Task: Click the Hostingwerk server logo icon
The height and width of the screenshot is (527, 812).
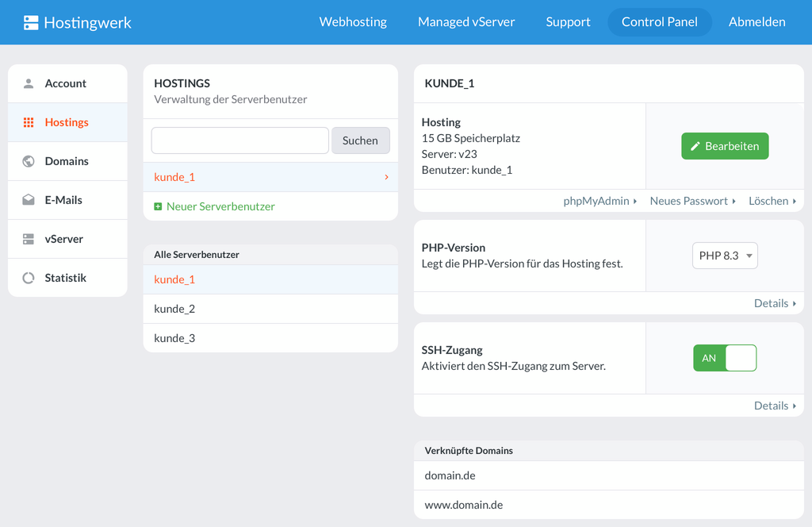Action: coord(31,22)
